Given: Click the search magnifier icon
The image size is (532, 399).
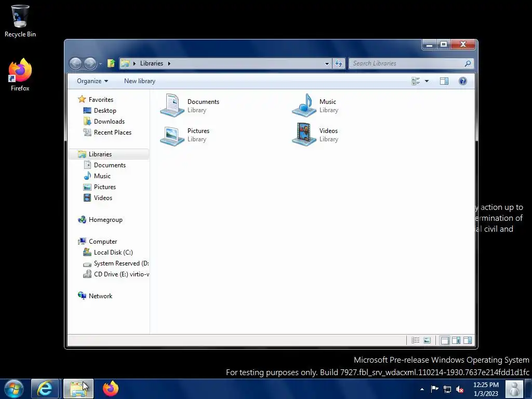Looking at the screenshot, I should pyautogui.click(x=468, y=63).
